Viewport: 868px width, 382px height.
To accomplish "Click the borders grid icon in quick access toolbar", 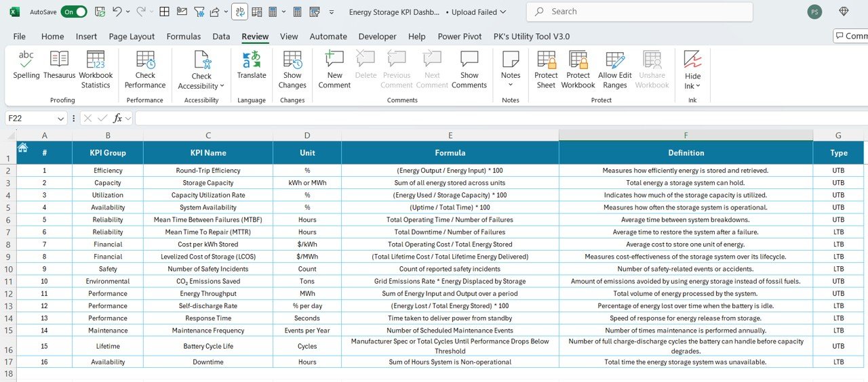I will 164,12.
